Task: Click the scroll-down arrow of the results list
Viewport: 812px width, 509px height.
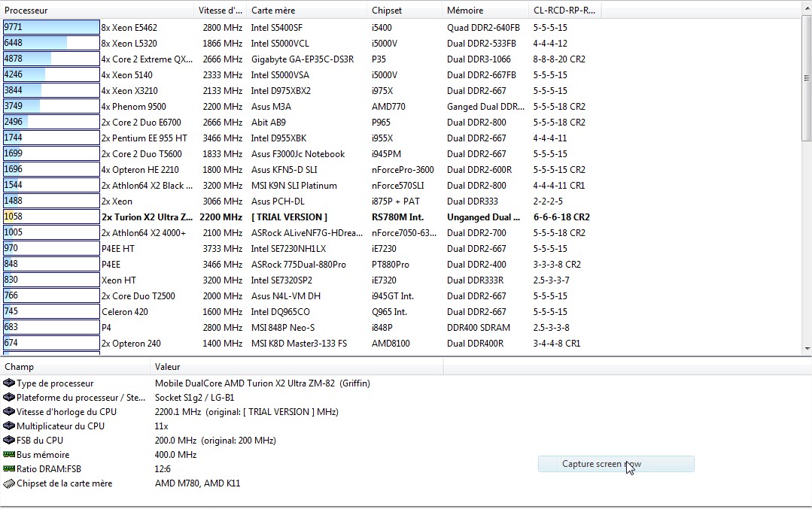Action: 806,349
